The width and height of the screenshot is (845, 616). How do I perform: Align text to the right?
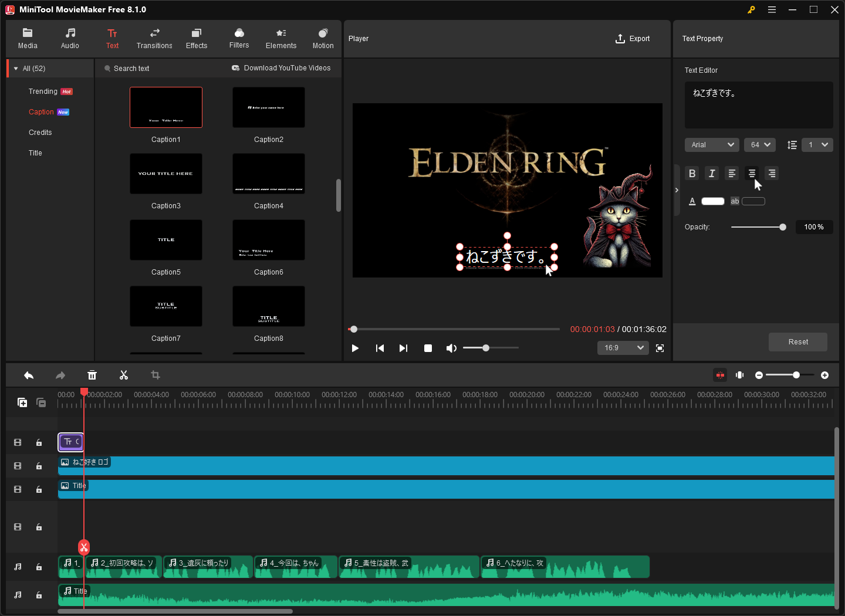point(772,173)
